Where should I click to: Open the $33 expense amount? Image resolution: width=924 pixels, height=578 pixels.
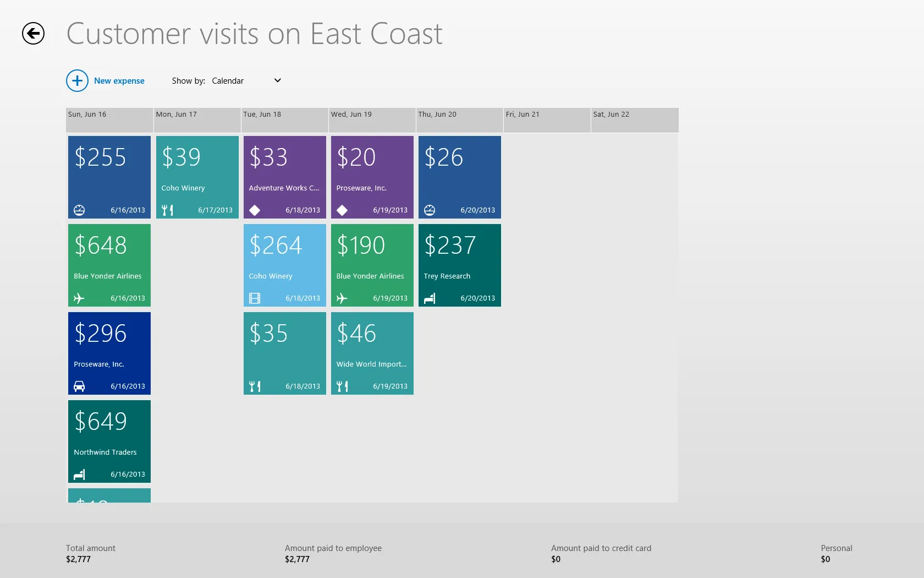268,157
